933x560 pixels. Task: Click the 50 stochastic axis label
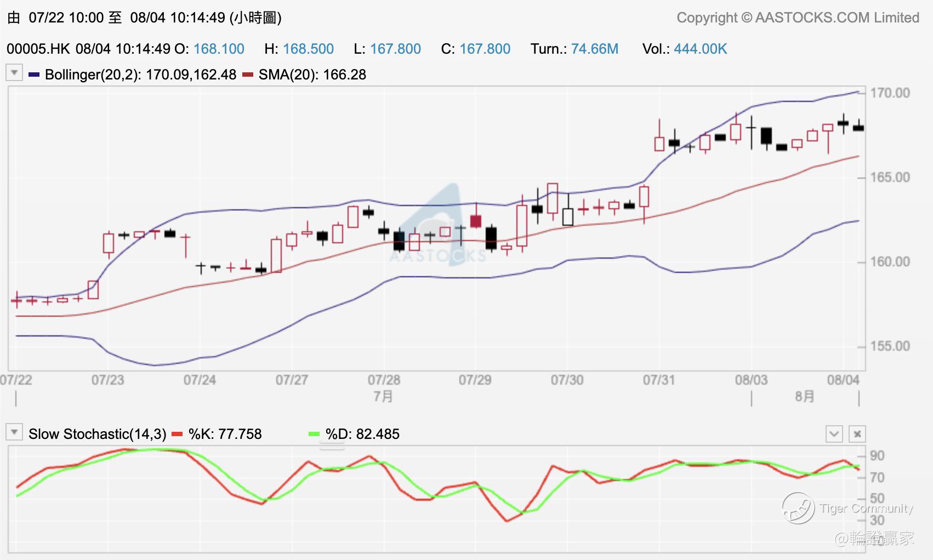coord(877,498)
